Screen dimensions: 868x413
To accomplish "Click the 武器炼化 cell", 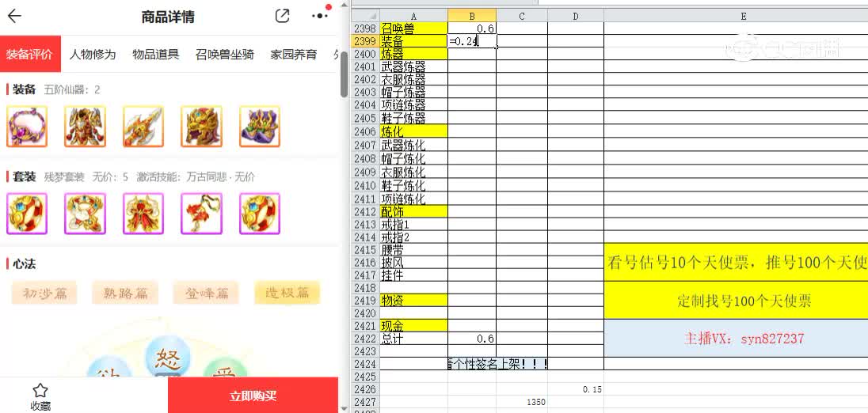I will click(413, 145).
